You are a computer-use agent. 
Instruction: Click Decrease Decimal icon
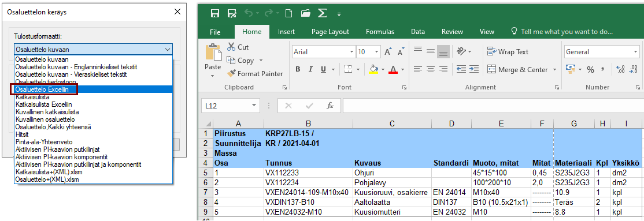[633, 69]
